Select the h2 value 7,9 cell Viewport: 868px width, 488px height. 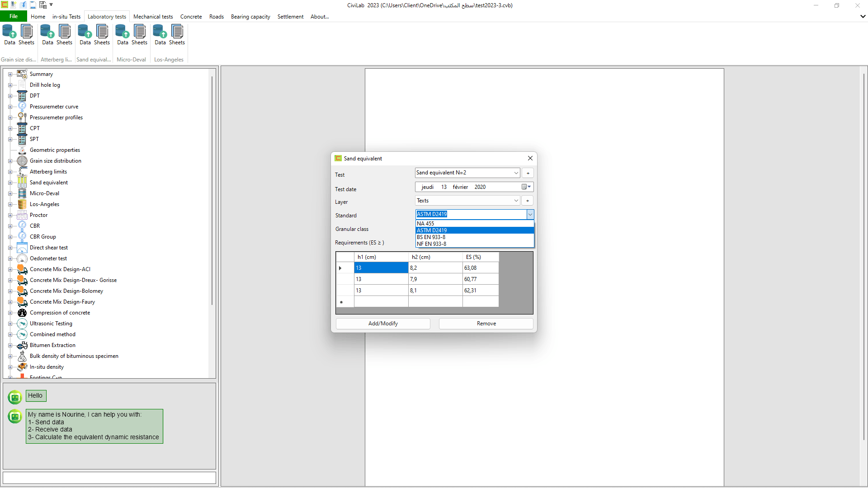(435, 279)
